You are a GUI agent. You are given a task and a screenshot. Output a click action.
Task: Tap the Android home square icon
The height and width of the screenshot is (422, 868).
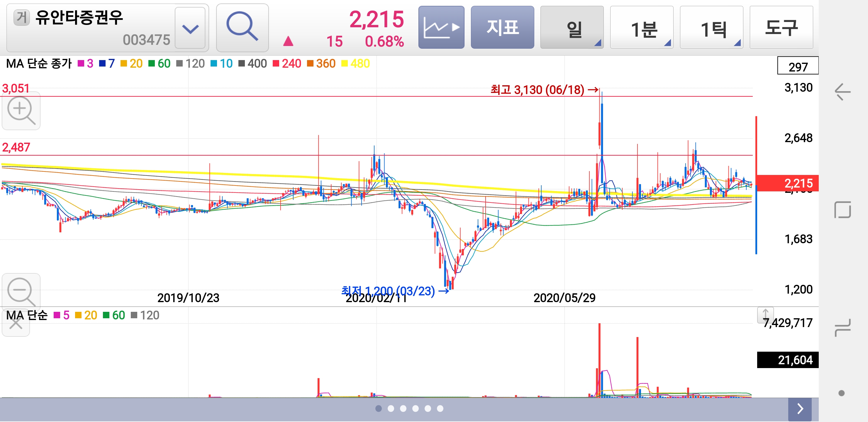(842, 210)
